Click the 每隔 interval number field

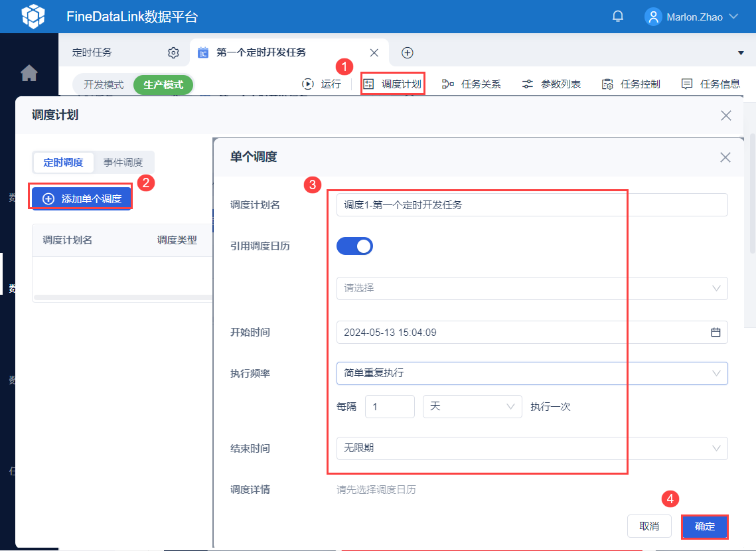390,406
